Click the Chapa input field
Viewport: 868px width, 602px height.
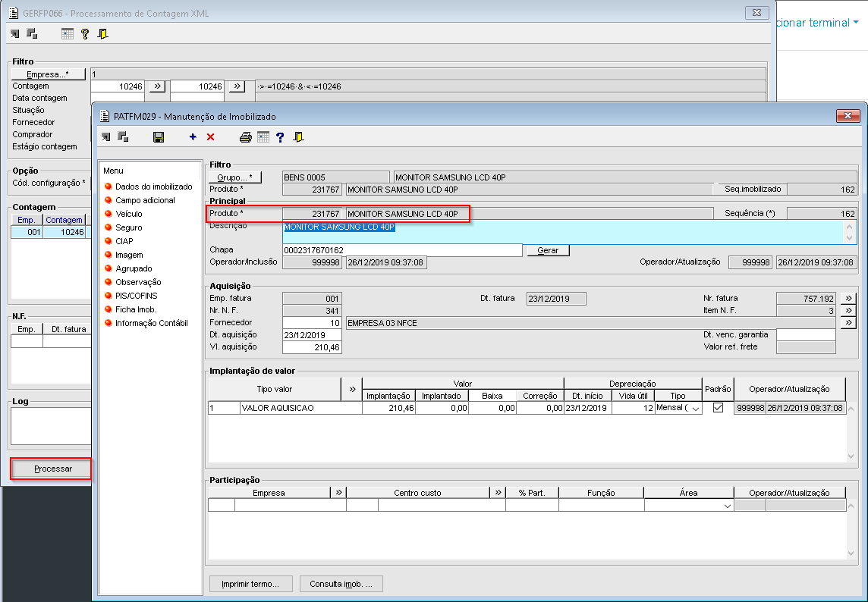402,250
